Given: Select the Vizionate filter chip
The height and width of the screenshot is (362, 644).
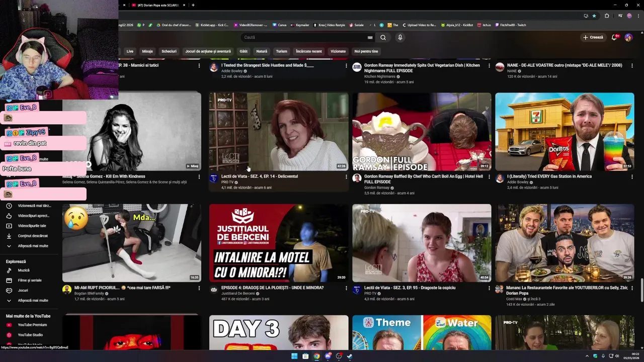Looking at the screenshot, I should click(338, 51).
